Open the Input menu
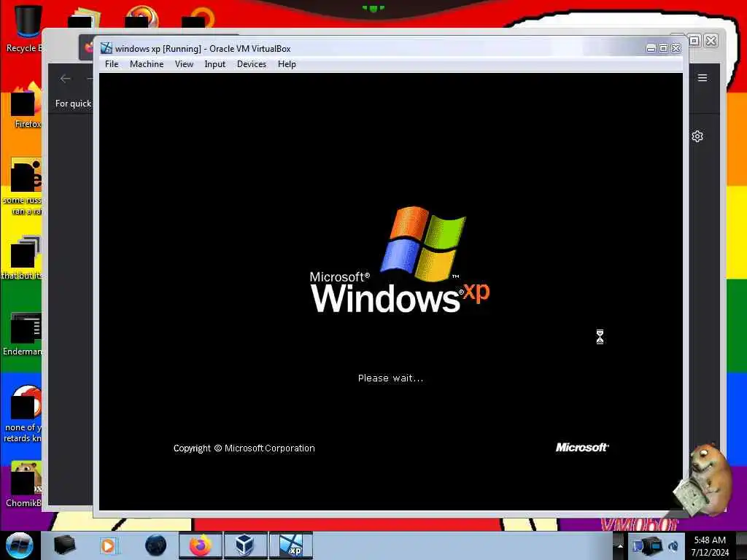747x560 pixels. [x=215, y=64]
